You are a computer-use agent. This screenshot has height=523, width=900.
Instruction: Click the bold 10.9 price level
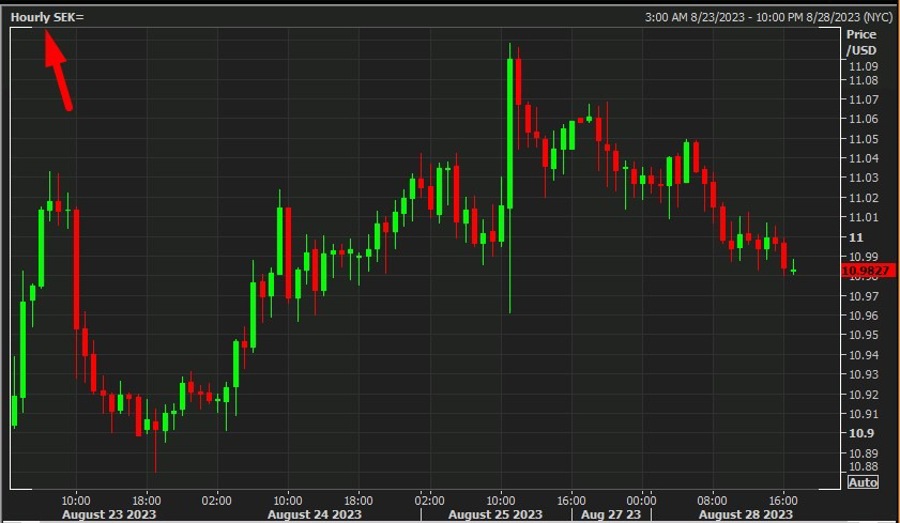861,433
